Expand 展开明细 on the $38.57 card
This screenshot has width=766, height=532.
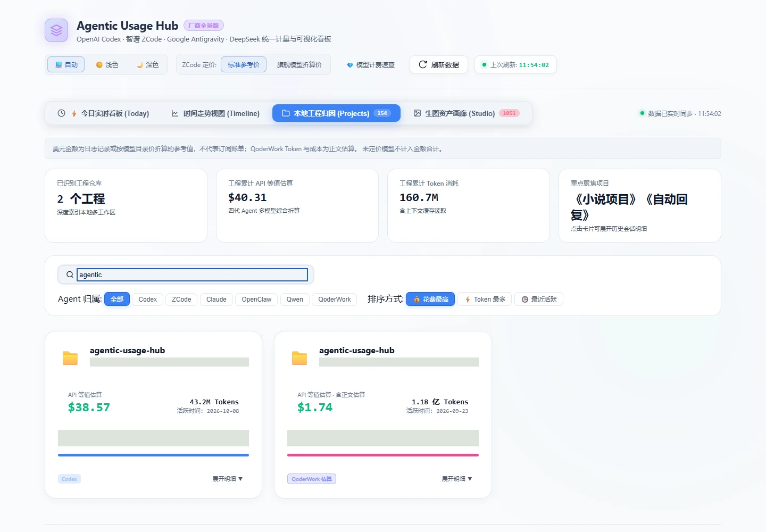[x=228, y=479]
